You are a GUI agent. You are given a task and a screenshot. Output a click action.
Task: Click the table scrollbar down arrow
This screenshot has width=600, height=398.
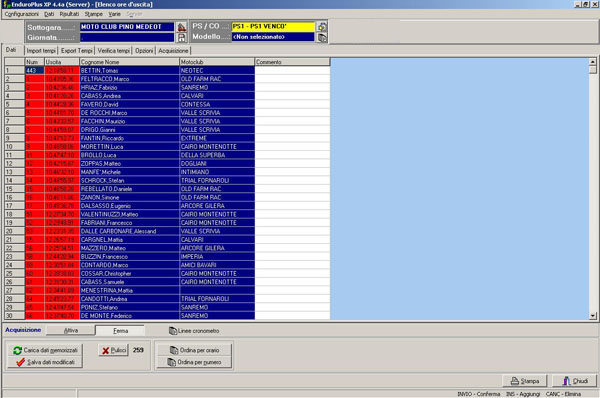[x=593, y=316]
